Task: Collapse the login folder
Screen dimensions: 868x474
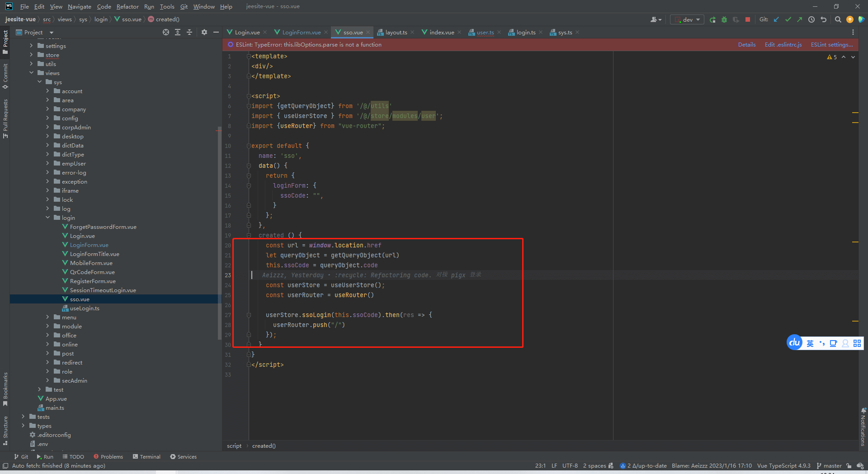Action: 47,218
